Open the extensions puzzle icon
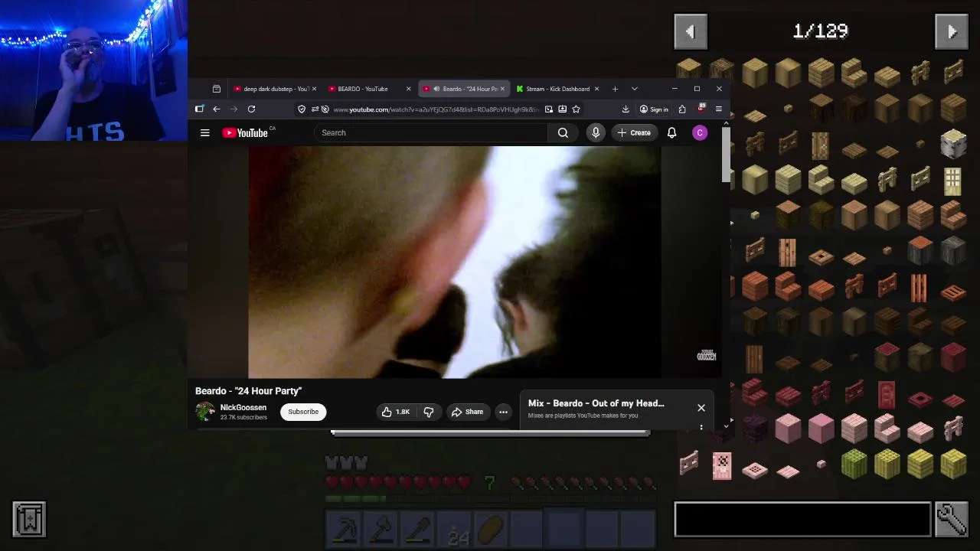This screenshot has width=980, height=551. pyautogui.click(x=682, y=109)
